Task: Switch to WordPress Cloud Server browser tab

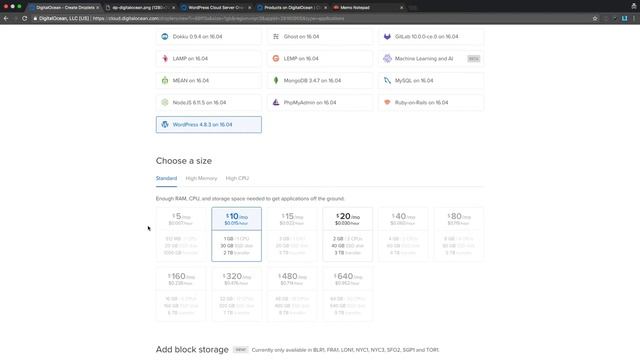Action: 216,7
